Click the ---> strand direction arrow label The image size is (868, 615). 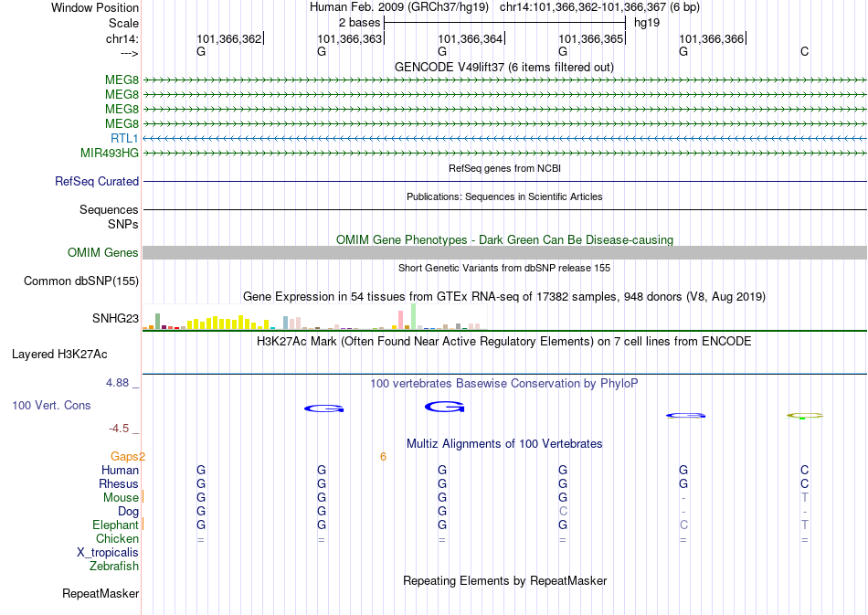coord(129,53)
